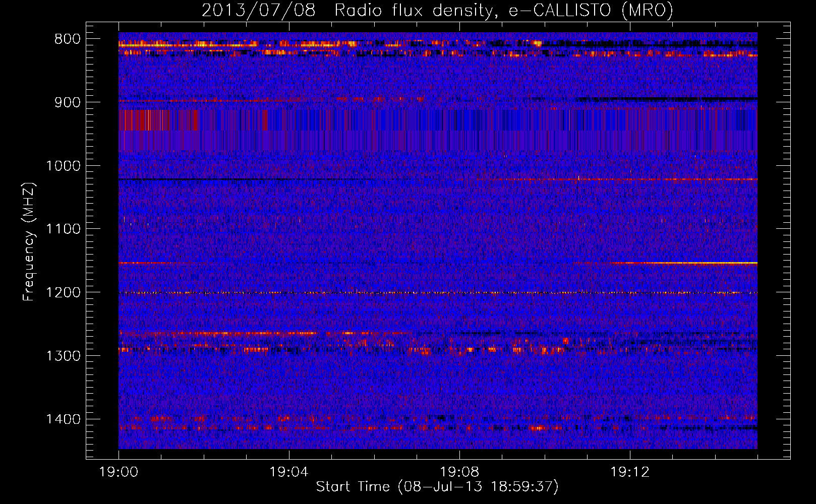Select the 1000 frequency axis label
The width and height of the screenshot is (816, 504).
coord(63,166)
